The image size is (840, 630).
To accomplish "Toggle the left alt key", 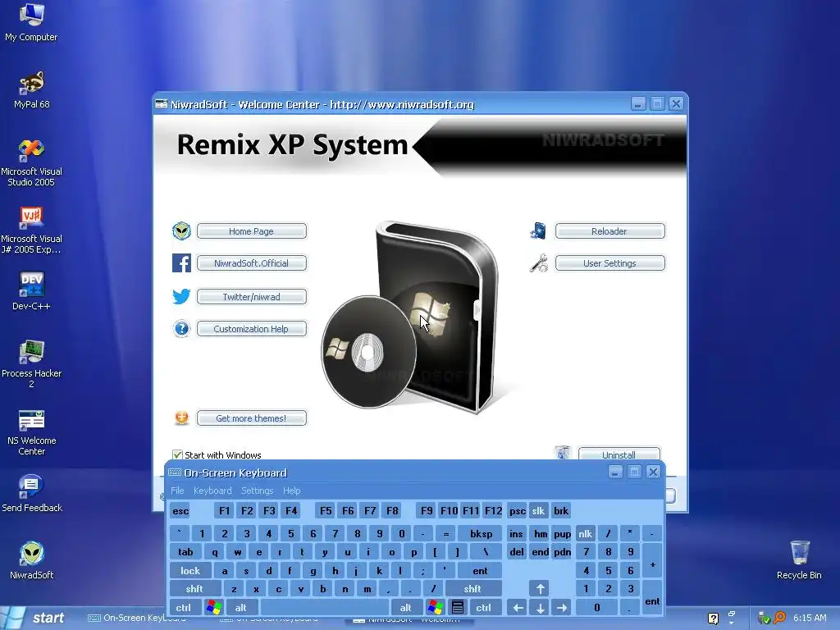I will click(x=241, y=607).
